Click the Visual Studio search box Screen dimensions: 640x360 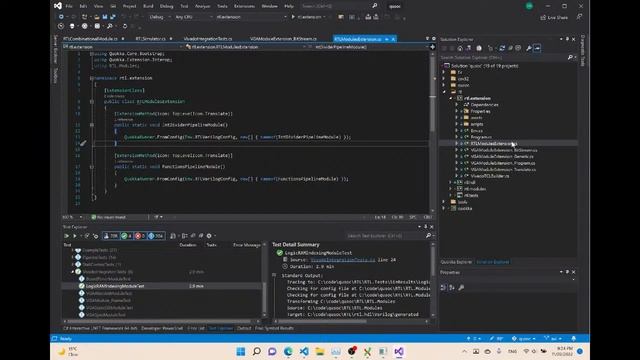339,6
